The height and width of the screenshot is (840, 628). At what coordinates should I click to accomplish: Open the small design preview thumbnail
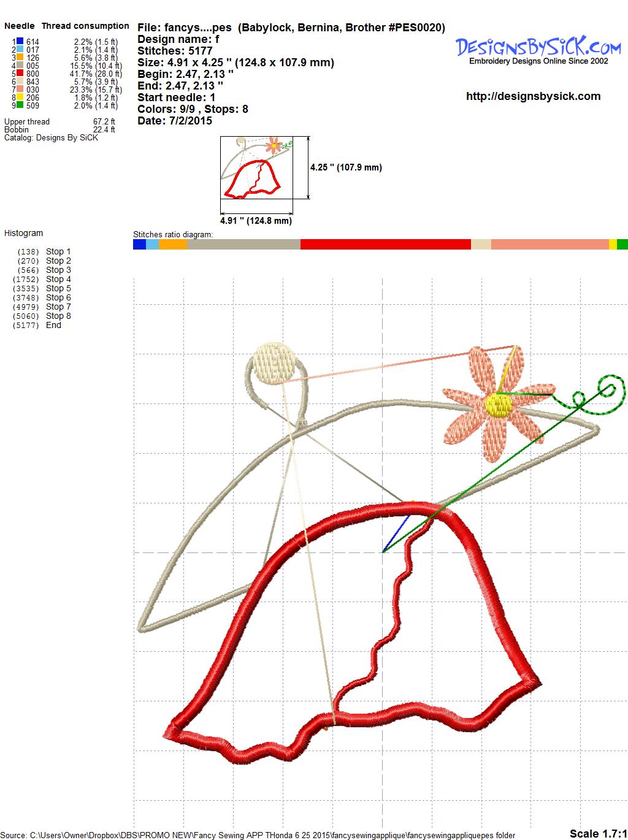click(x=256, y=167)
